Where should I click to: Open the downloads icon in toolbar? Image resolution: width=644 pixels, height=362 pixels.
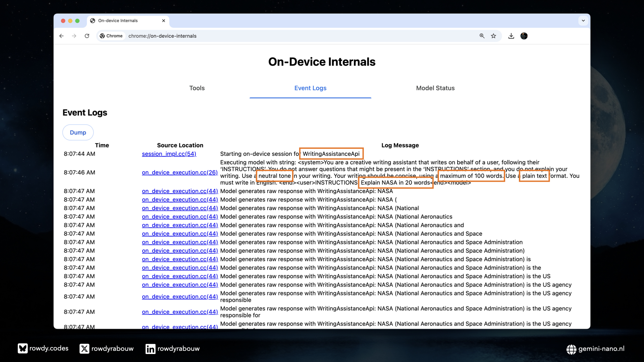coord(511,36)
